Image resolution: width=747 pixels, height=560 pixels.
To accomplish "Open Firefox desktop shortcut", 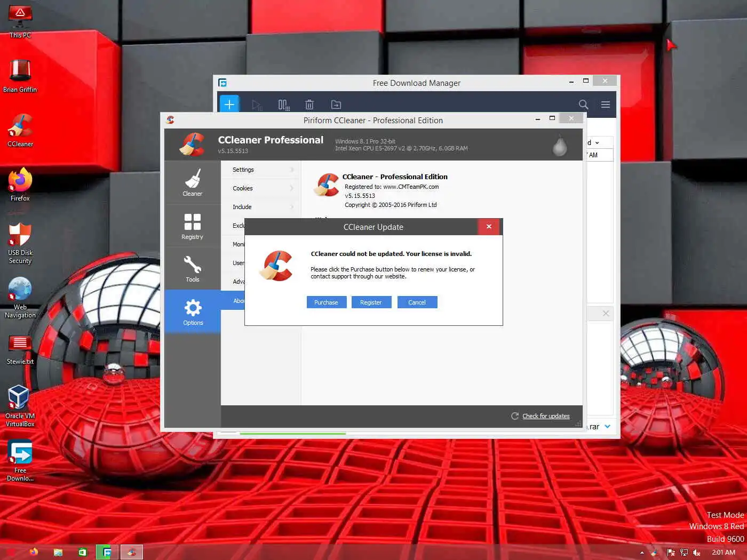I will coord(20,185).
